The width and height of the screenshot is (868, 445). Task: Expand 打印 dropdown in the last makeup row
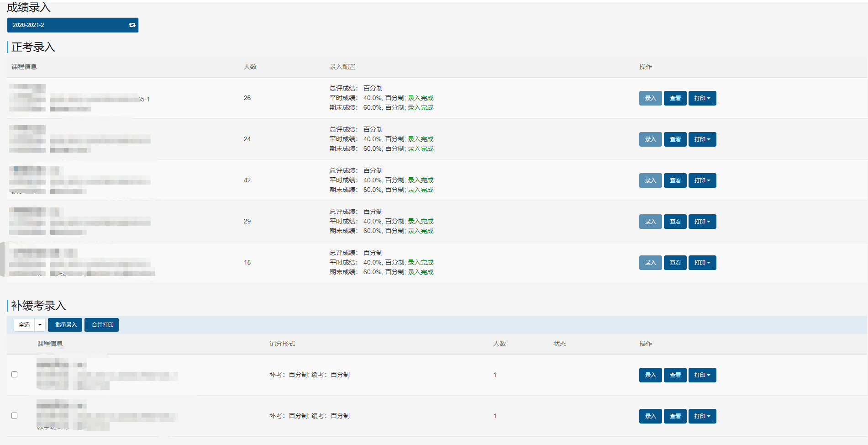[x=702, y=416]
